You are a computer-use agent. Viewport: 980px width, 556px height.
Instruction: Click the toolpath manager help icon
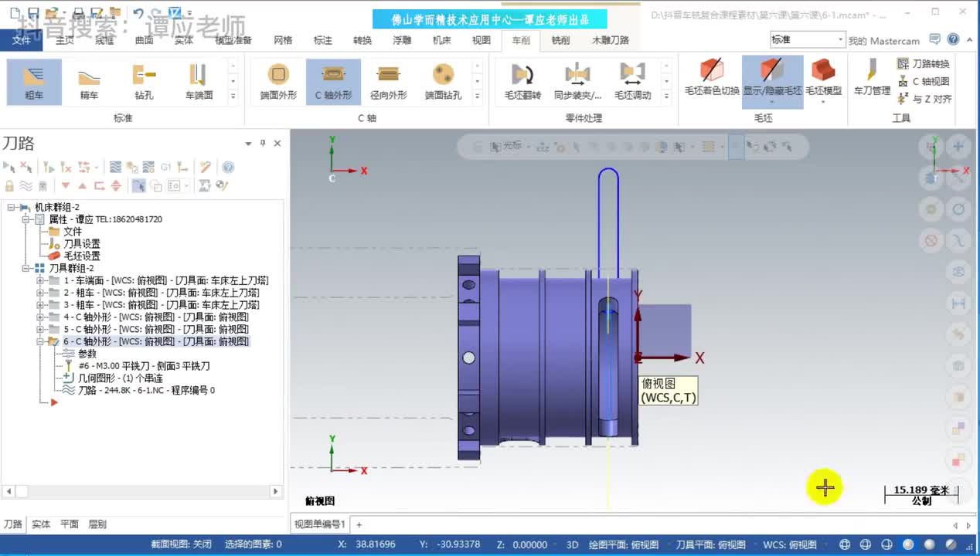[x=228, y=167]
